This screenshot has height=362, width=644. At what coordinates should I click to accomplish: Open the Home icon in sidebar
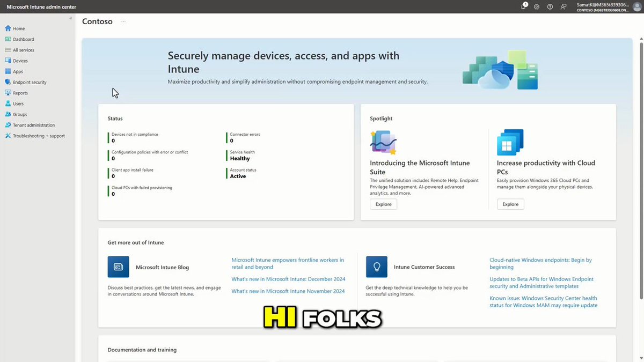coord(8,28)
